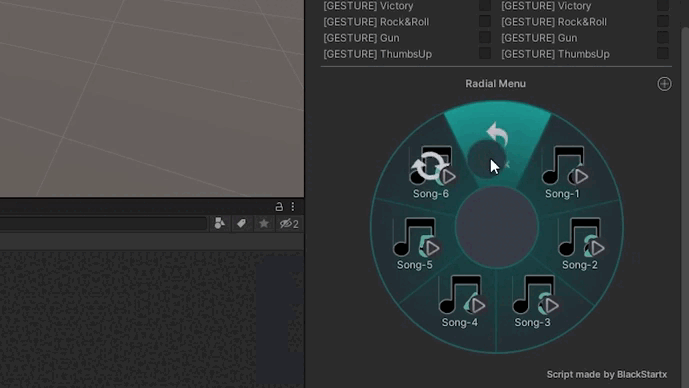Toggle left [GESTURE] Rock&Roll checkbox
This screenshot has height=388, width=689.
[485, 21]
